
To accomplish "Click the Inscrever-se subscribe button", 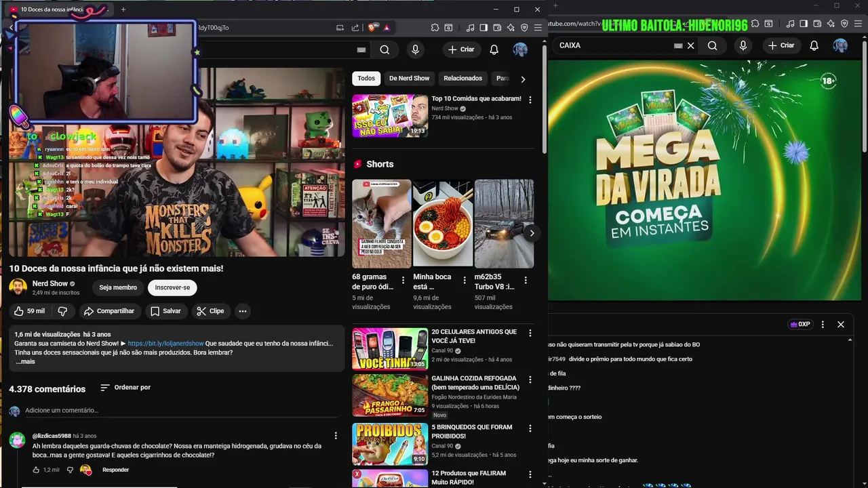I will pyautogui.click(x=172, y=287).
